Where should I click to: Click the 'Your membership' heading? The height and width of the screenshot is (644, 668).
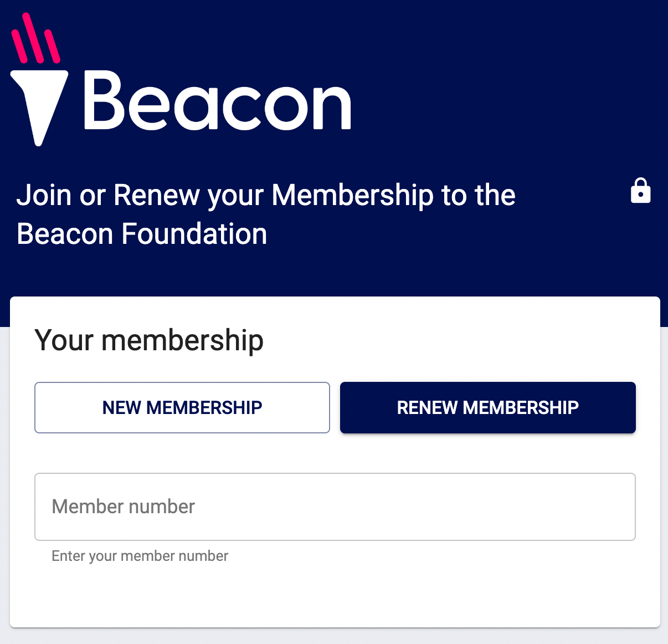click(x=149, y=340)
